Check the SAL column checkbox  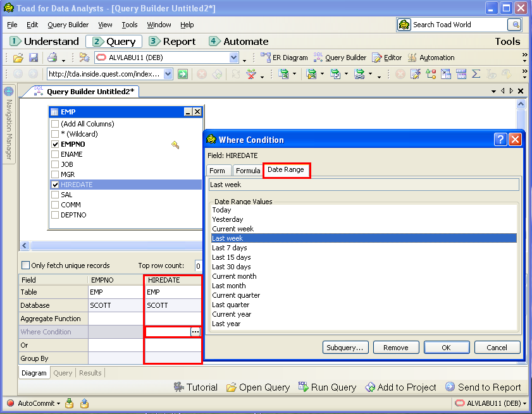[55, 195]
